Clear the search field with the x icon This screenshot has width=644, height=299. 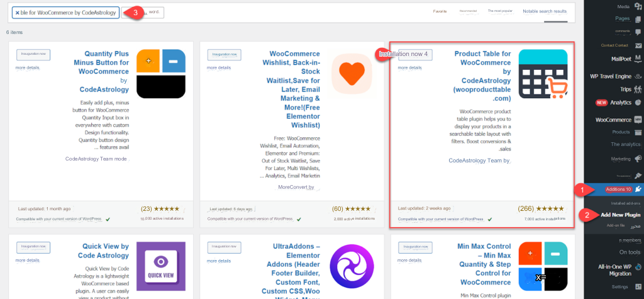click(17, 13)
